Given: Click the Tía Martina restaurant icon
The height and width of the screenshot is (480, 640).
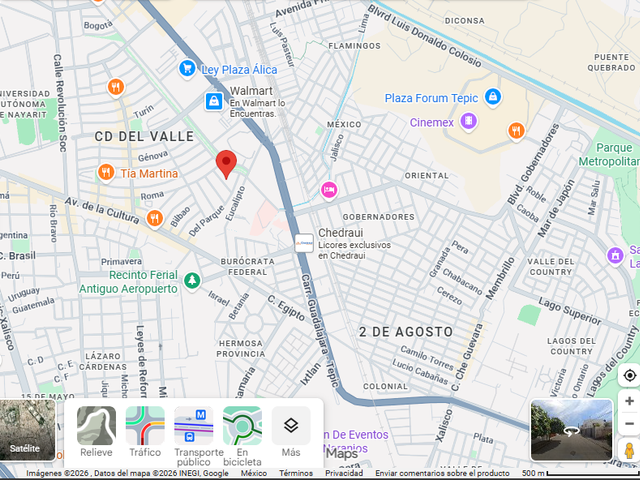Looking at the screenshot, I should [x=106, y=172].
